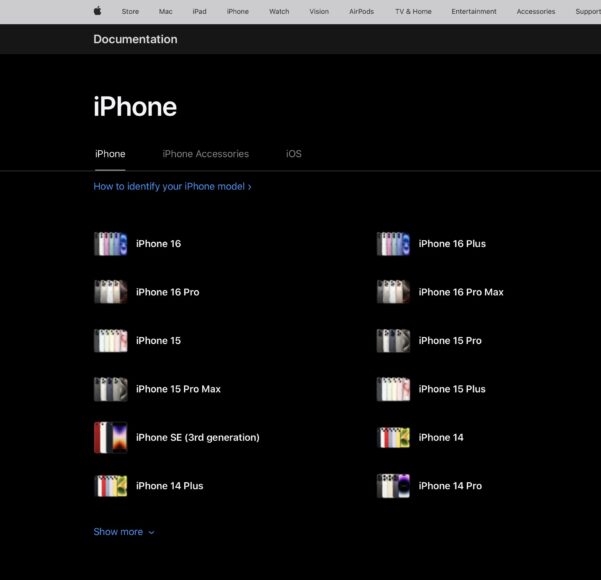Click the Documentation header title
The image size is (601, 580).
tap(135, 39)
